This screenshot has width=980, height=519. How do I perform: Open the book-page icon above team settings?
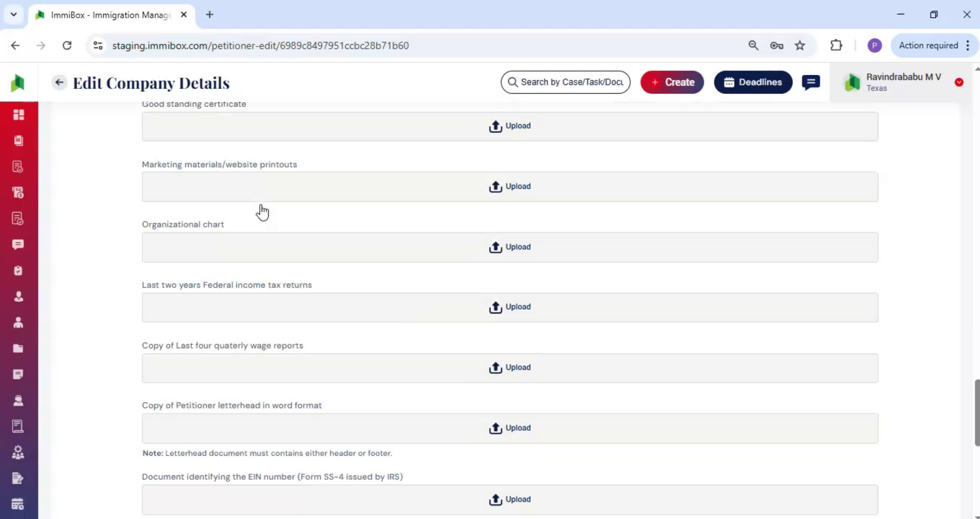(x=18, y=426)
